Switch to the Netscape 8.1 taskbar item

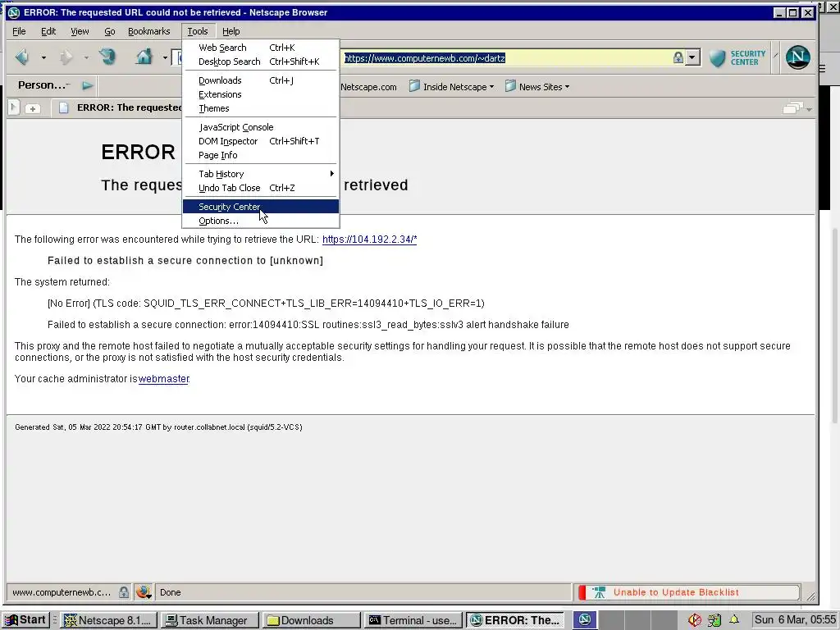[108, 620]
